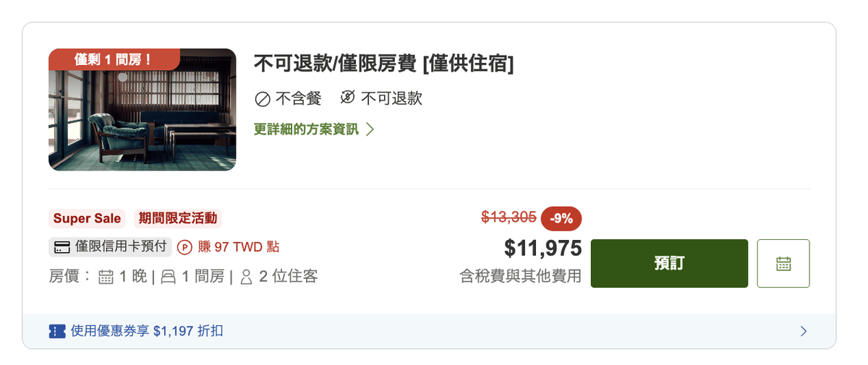Click the plan title 不可退款/僅限房費
This screenshot has height=365, width=868.
[335, 64]
